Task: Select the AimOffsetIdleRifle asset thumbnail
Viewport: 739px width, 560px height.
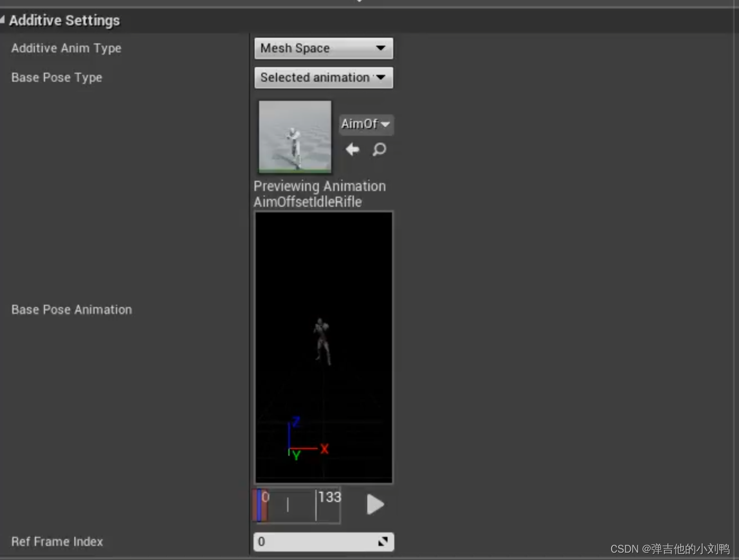Action: coord(295,136)
